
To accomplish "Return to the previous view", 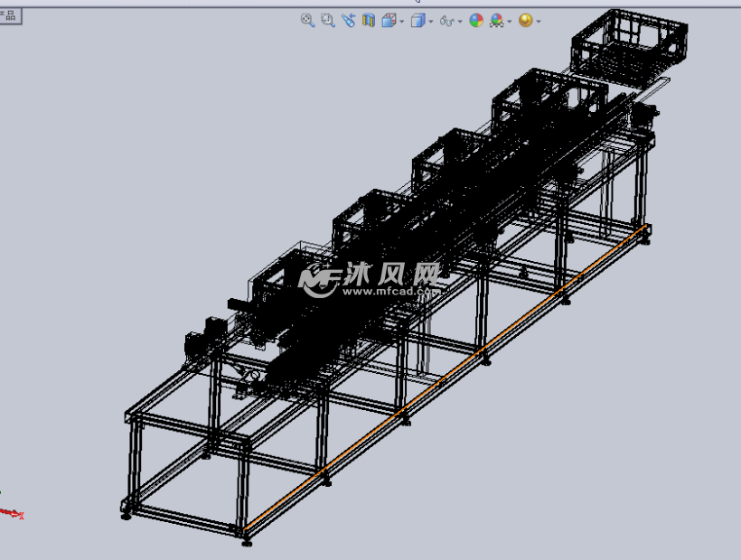I will [x=349, y=20].
